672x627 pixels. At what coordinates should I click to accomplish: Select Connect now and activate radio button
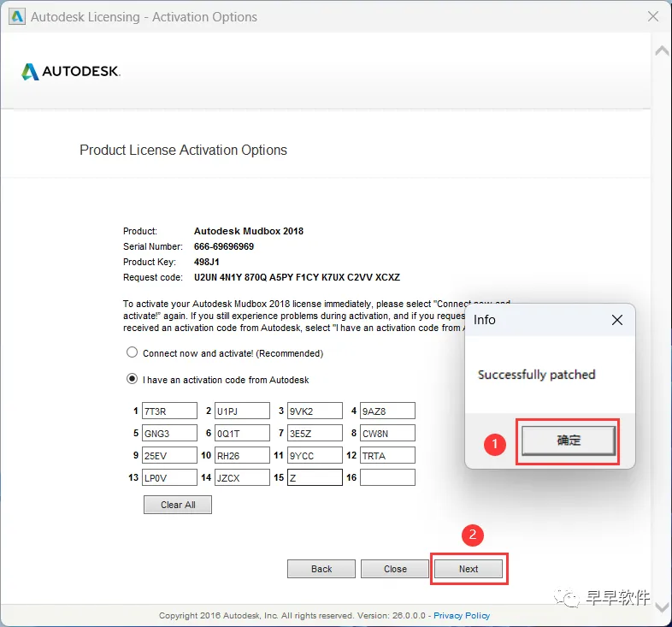pos(132,352)
